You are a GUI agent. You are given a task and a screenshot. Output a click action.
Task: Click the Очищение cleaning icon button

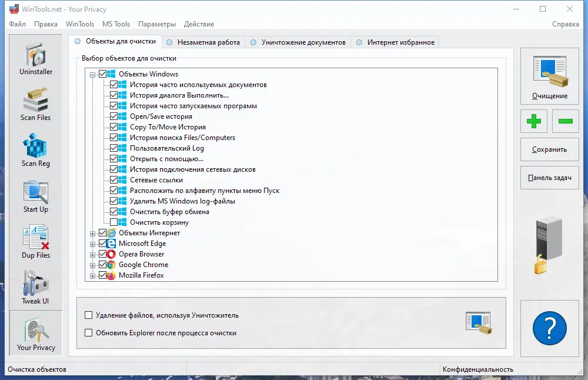click(x=549, y=76)
